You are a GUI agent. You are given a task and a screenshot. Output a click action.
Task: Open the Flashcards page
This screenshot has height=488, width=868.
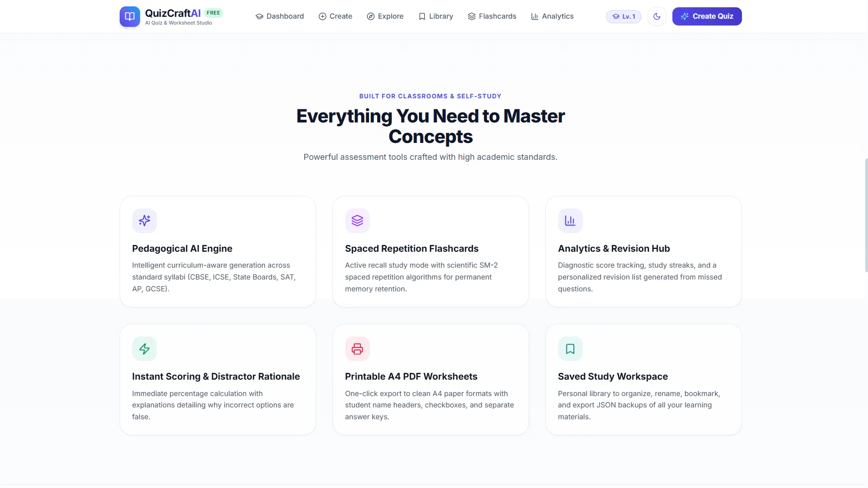[x=492, y=16]
